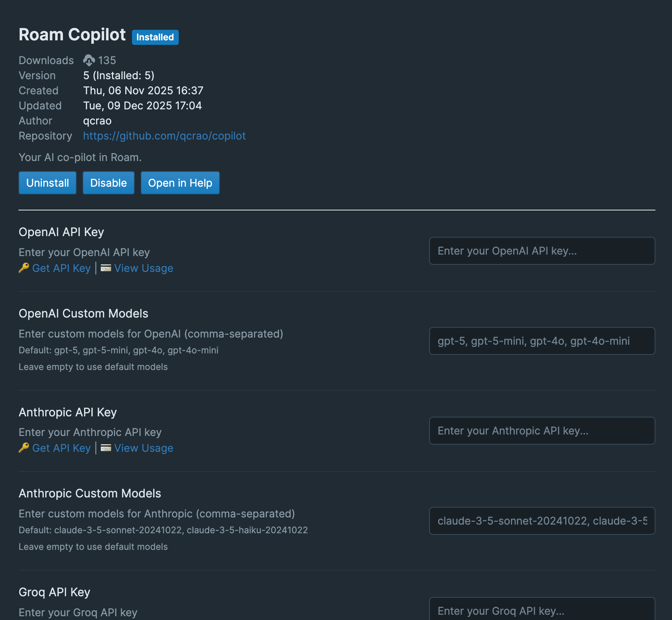
Task: Uninstall the Roam Copilot extension
Action: click(x=48, y=183)
